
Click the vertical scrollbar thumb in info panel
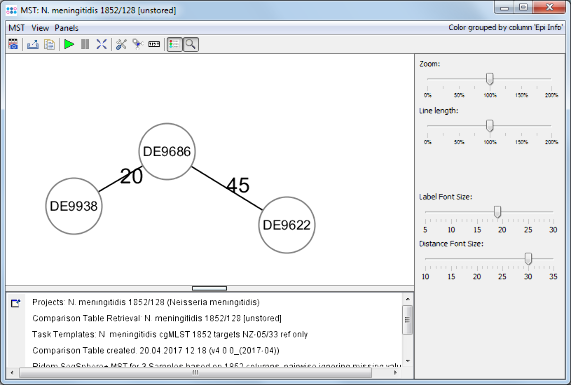click(x=407, y=320)
